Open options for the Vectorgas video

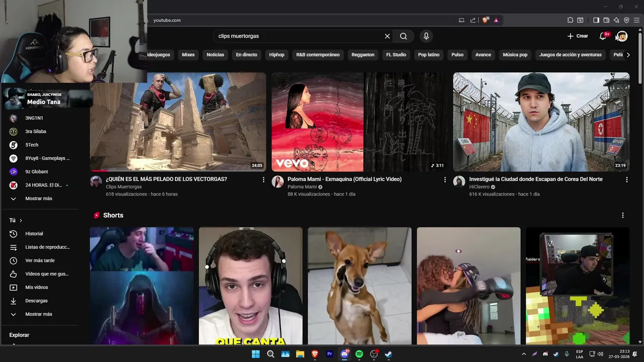(x=263, y=179)
